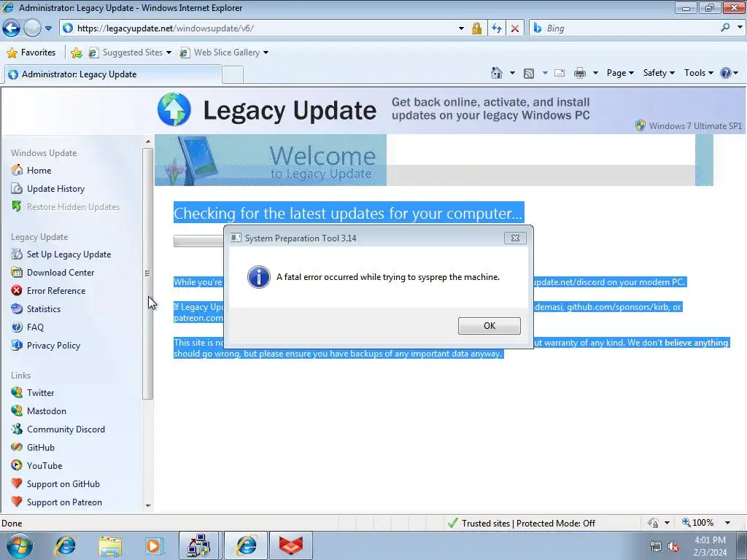Click Restore Hidden Updates link
The image size is (747, 560).
[x=73, y=206]
